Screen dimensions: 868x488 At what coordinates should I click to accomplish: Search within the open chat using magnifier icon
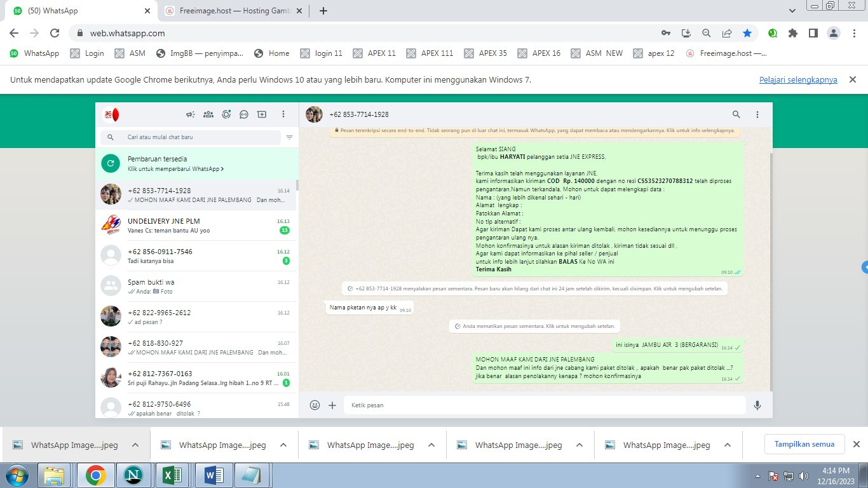coord(736,114)
